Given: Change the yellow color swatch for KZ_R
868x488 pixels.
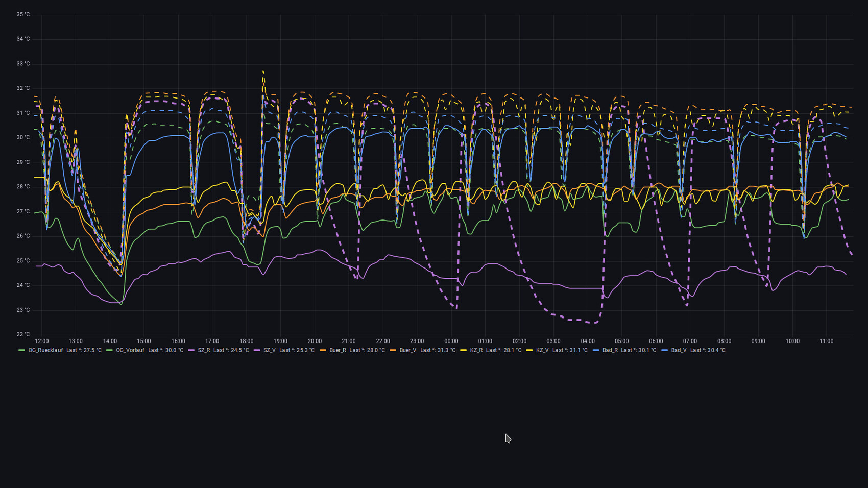Looking at the screenshot, I should tap(464, 350).
